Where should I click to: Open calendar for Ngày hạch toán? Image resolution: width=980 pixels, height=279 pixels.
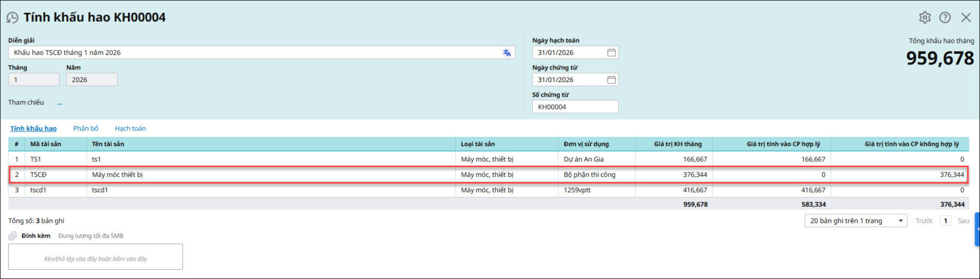611,53
